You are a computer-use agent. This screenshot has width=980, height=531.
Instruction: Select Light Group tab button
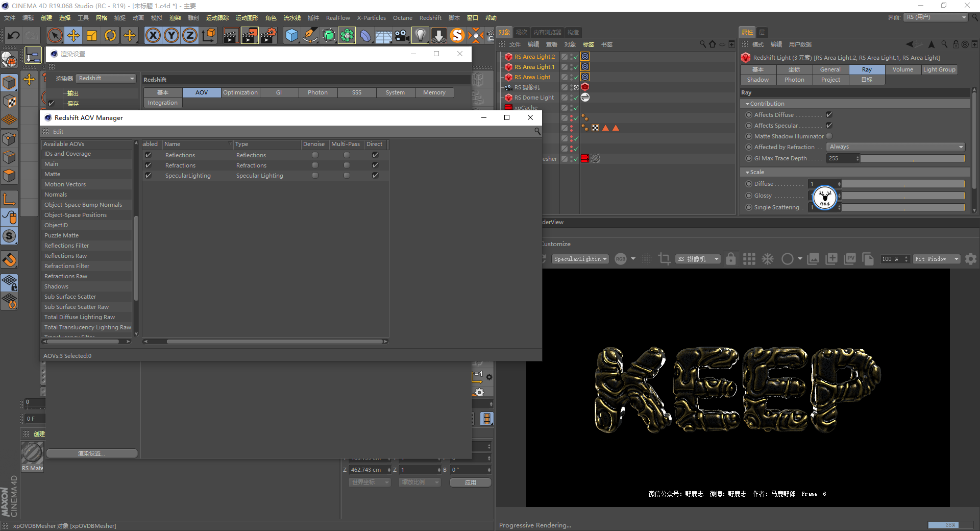click(x=939, y=69)
